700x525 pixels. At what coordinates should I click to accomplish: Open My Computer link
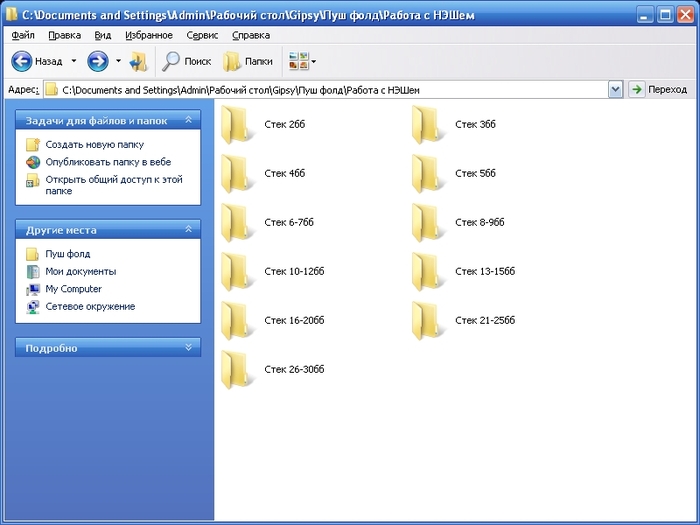pyautogui.click(x=74, y=289)
